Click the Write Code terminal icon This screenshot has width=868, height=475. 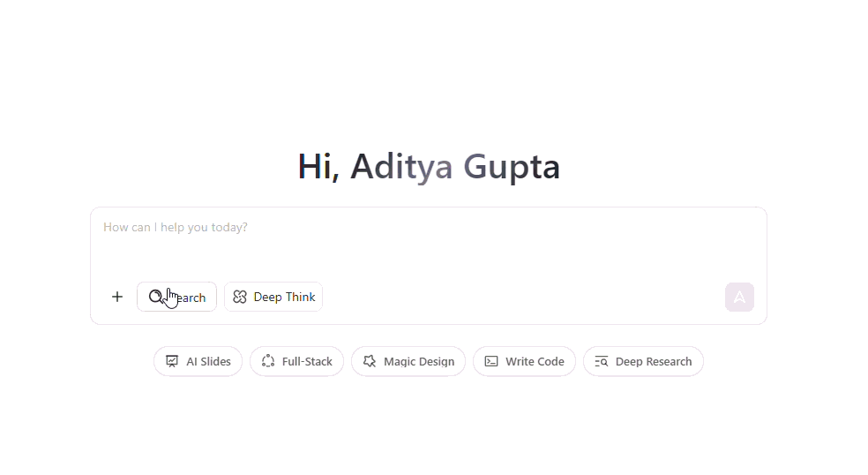(491, 361)
